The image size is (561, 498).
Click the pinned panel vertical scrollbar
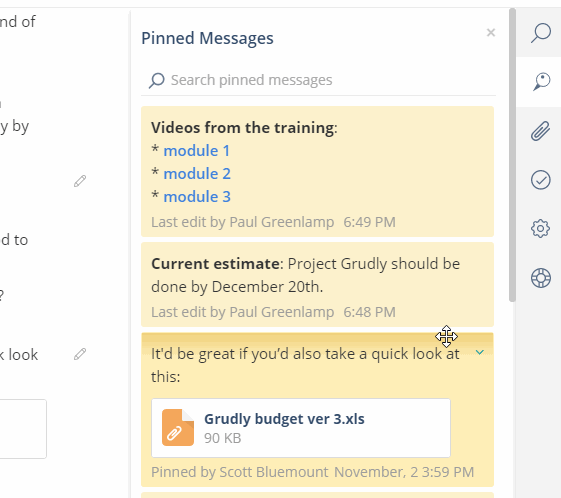(512, 155)
